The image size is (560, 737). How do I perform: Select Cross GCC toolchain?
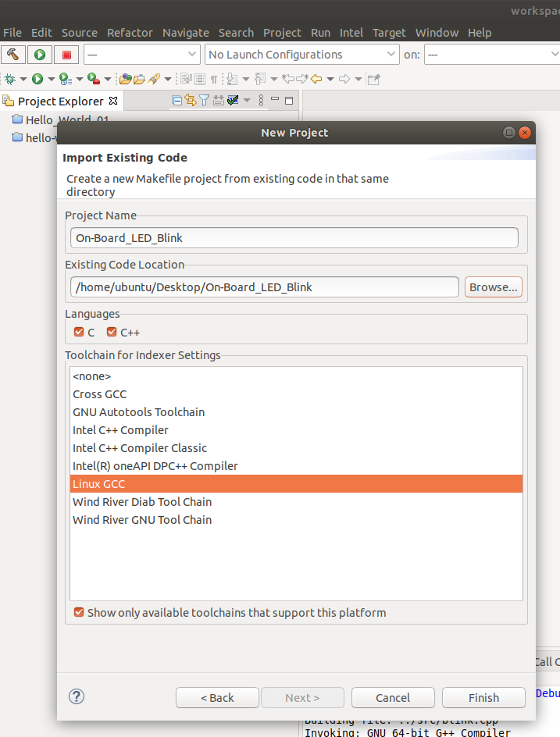[x=100, y=394]
